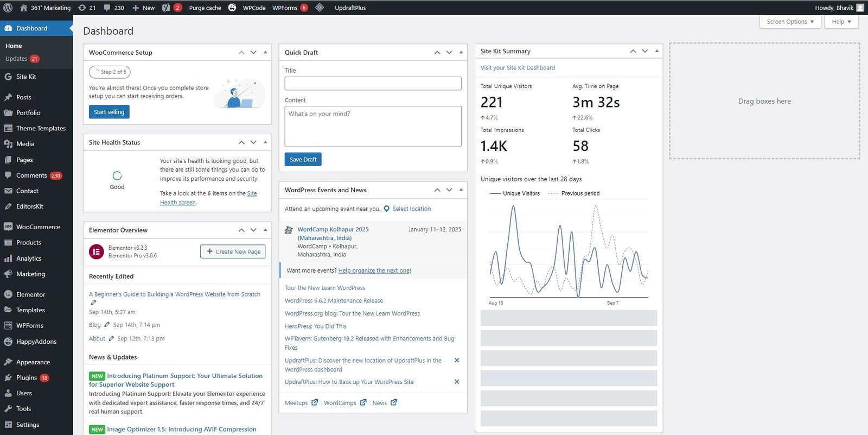Click the Yoast SEO icon in admin bar

pos(166,8)
